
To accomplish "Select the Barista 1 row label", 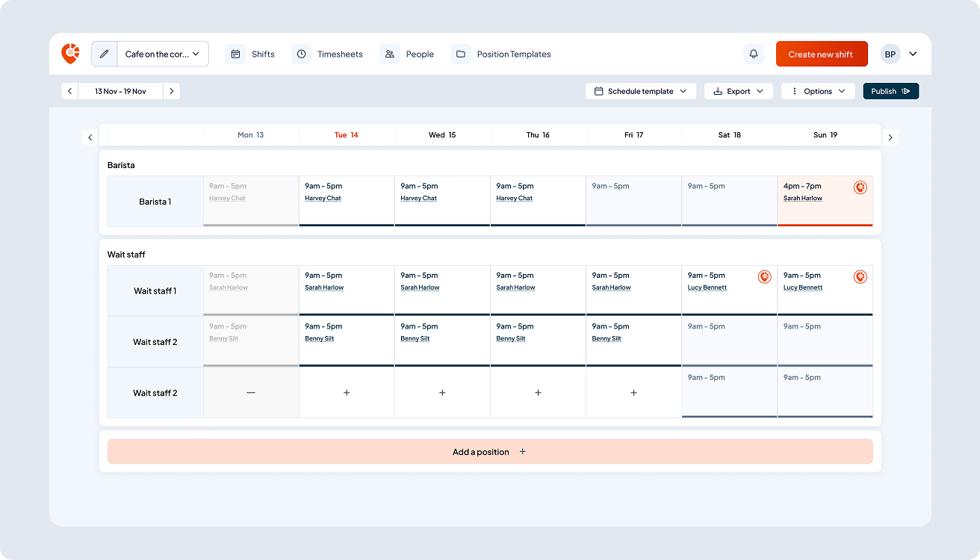I will pyautogui.click(x=155, y=202).
